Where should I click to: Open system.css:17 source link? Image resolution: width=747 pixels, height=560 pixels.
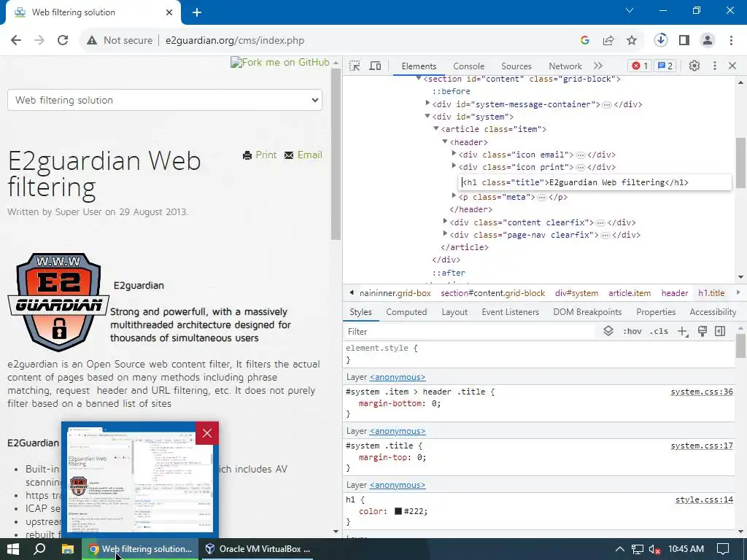pos(702,446)
